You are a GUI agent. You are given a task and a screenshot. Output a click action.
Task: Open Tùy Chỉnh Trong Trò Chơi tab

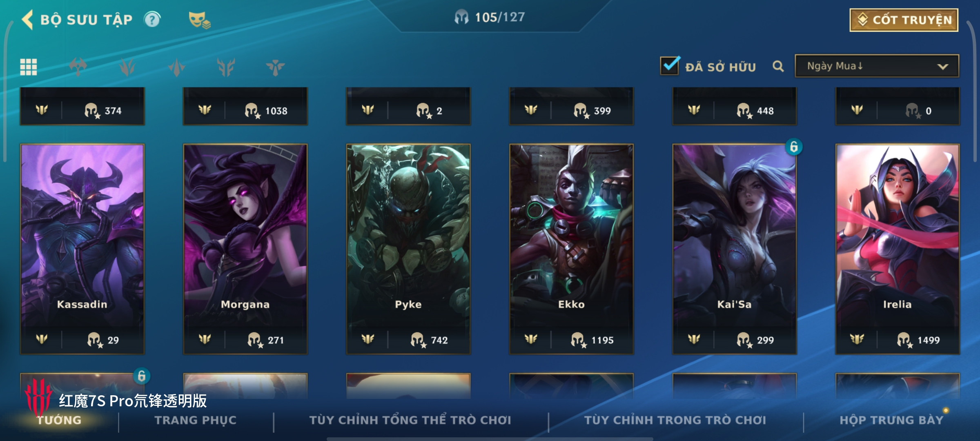pyautogui.click(x=675, y=420)
